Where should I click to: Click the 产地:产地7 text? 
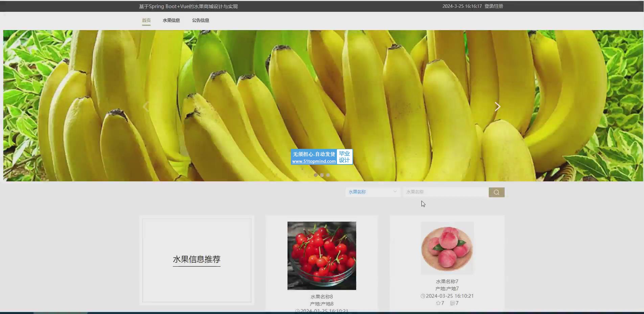pyautogui.click(x=447, y=289)
